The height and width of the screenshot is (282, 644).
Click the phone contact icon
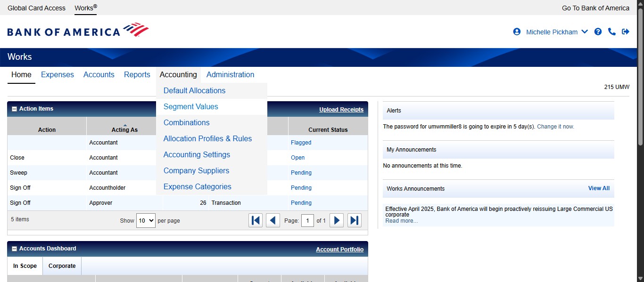(612, 32)
